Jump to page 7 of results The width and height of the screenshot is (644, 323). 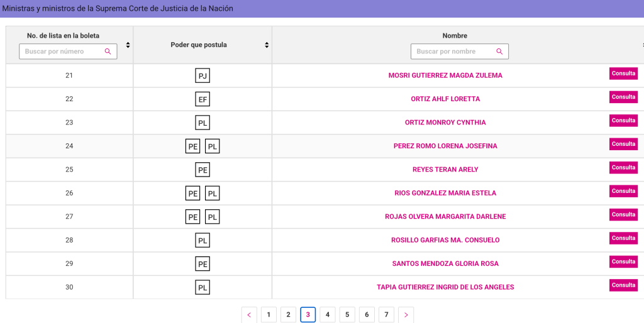pos(386,315)
